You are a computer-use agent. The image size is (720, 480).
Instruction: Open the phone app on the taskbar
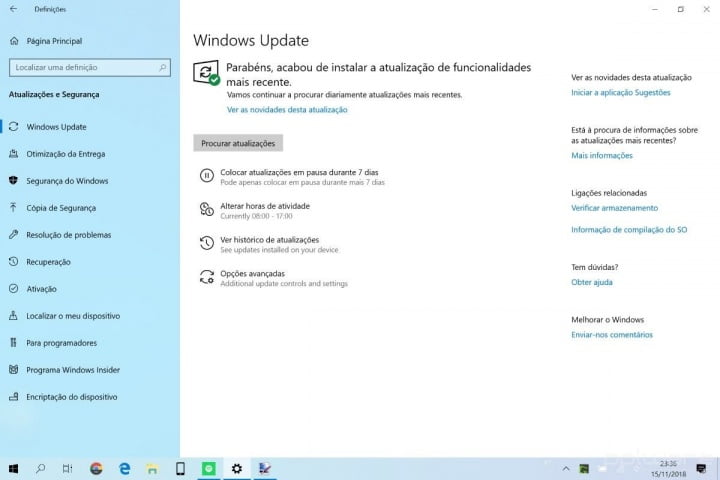[180, 469]
